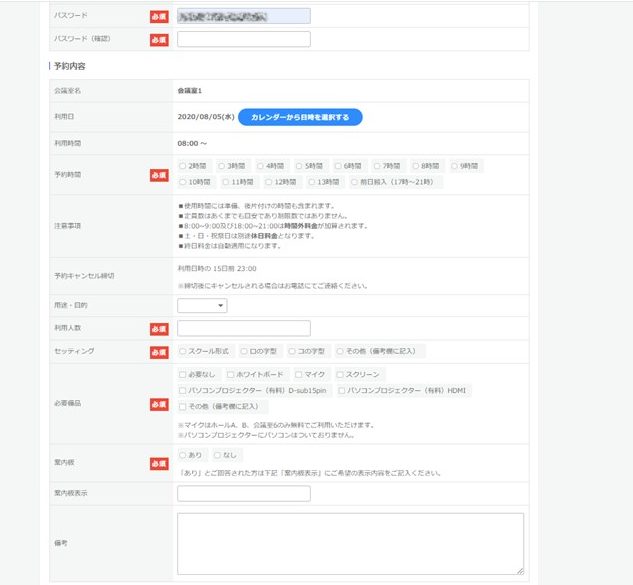Open the 用途・目的 dropdown
The width and height of the screenshot is (633, 585).
(x=202, y=305)
